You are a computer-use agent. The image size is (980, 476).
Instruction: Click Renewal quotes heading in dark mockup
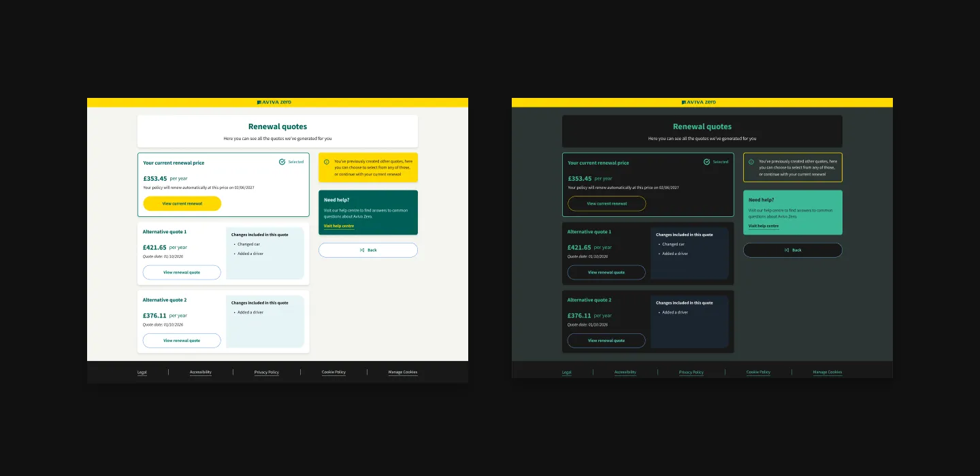(x=702, y=126)
